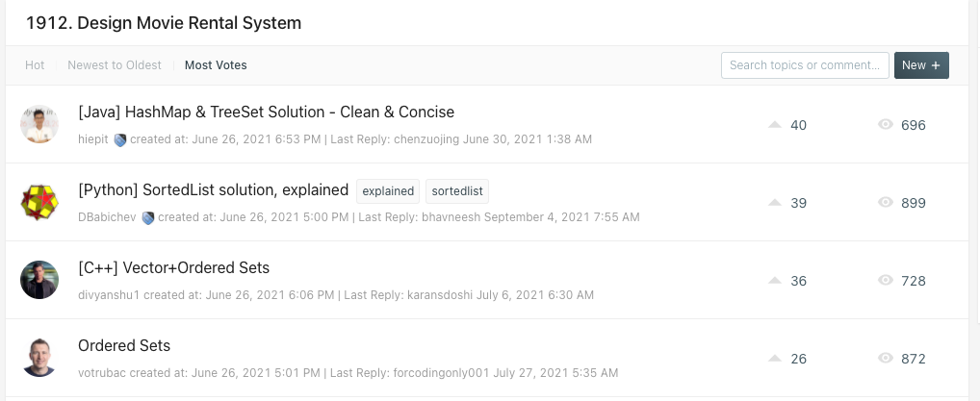Click DBabichev's shield badge icon

point(148,218)
